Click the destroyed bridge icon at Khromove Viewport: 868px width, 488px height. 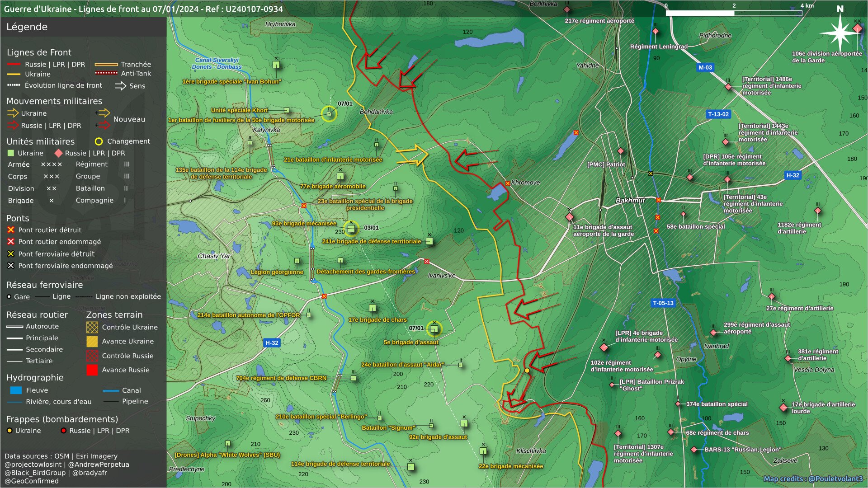pyautogui.click(x=508, y=183)
